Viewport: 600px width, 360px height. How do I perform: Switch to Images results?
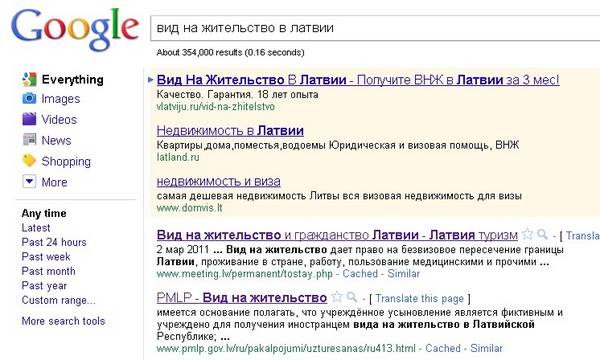click(61, 99)
